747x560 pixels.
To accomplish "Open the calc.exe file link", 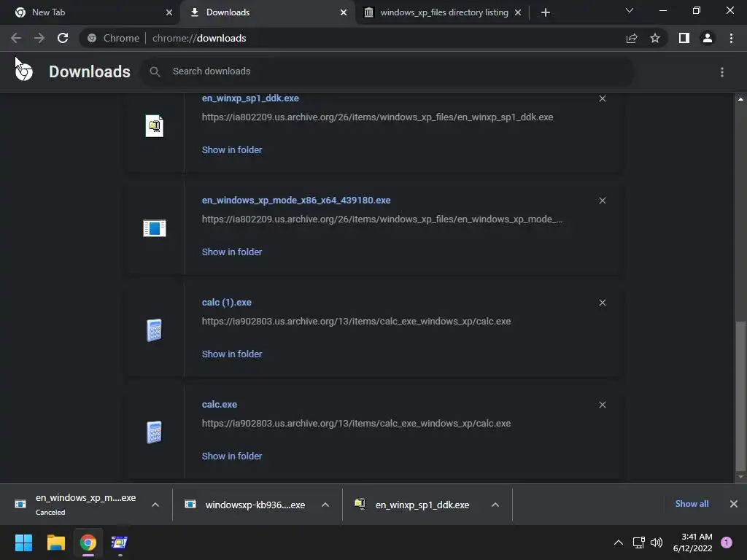I will [219, 404].
